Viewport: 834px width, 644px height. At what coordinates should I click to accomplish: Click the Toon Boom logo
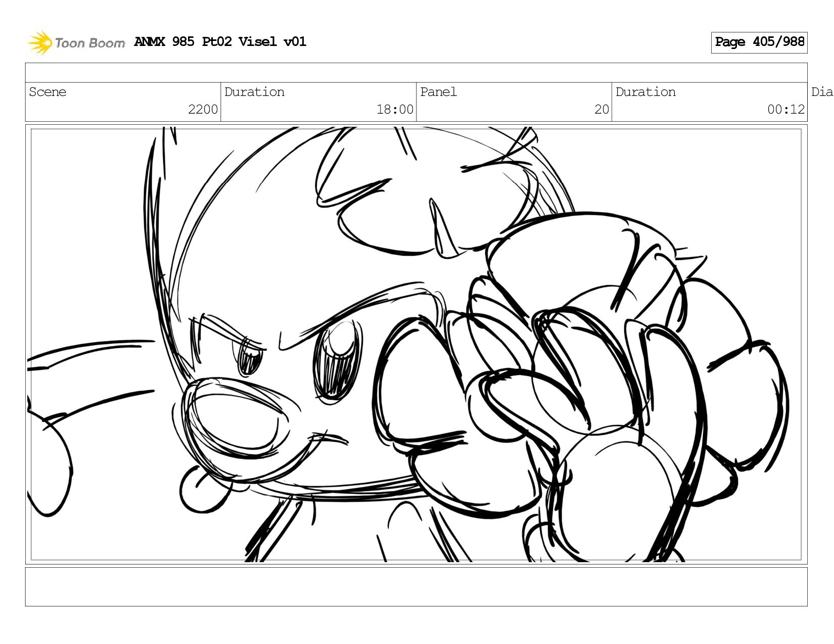pyautogui.click(x=76, y=42)
